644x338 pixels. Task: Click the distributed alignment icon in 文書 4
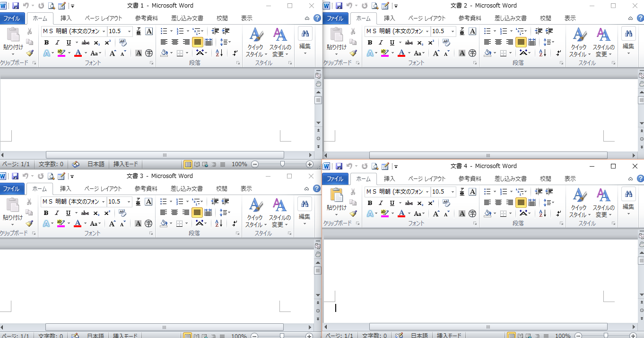(531, 203)
